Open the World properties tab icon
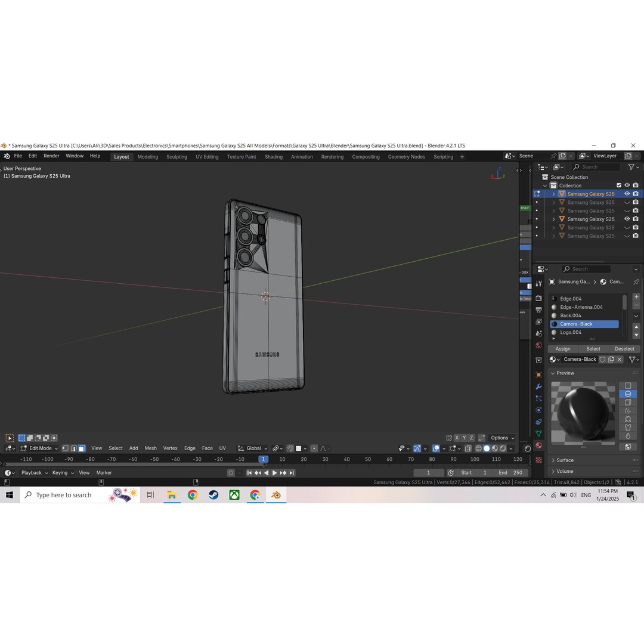 coord(538,345)
